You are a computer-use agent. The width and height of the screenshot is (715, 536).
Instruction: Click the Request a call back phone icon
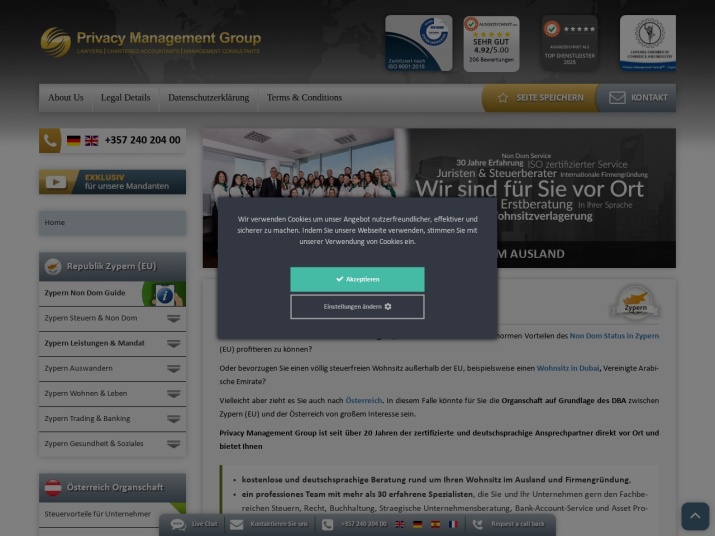pos(477,525)
